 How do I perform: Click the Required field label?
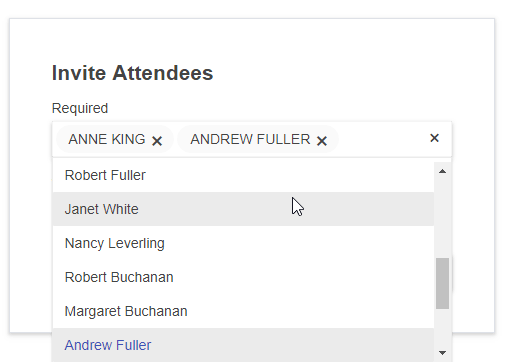pos(80,108)
